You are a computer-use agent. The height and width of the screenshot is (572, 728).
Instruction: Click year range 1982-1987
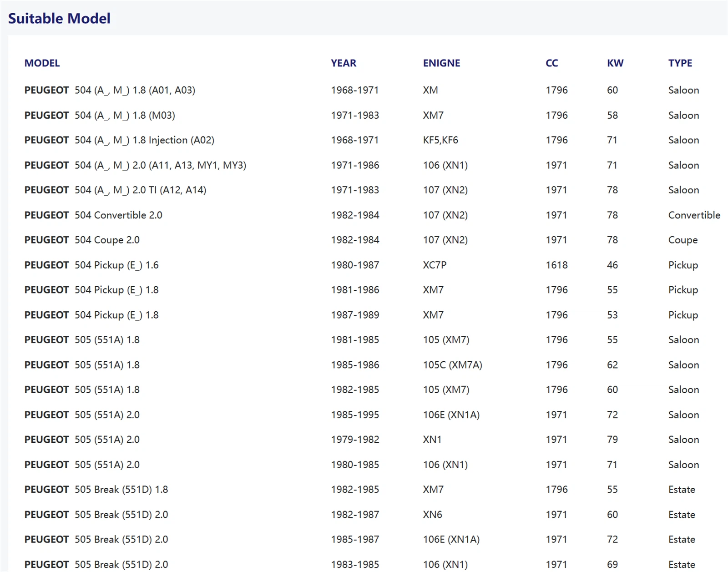click(x=355, y=514)
